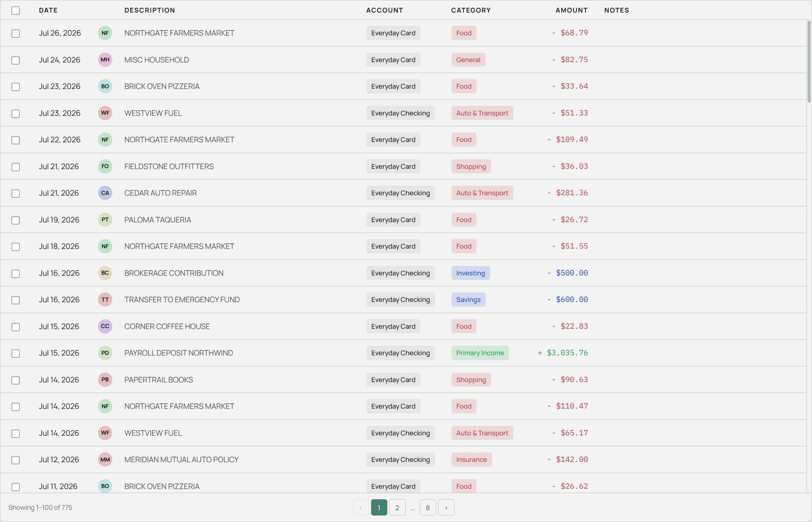Sort by the Account column header
Screen dimensions: 812x522
[385, 10]
